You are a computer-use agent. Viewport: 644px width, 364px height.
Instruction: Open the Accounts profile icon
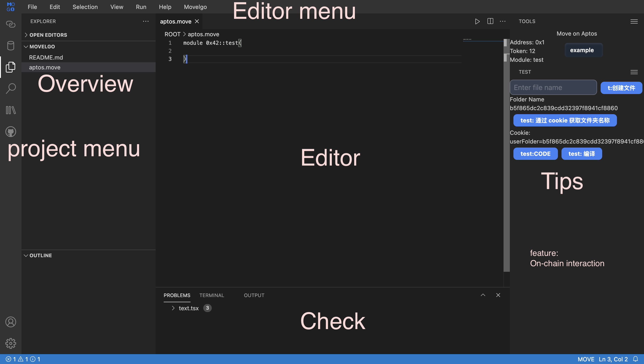[11, 322]
